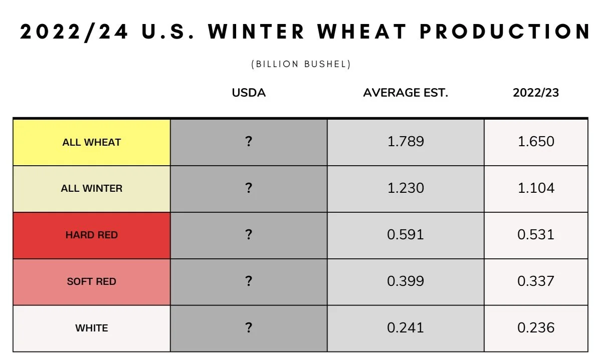Click the SOFT RED USDA question mark
Screen dimensions: 600x364
[x=249, y=281]
